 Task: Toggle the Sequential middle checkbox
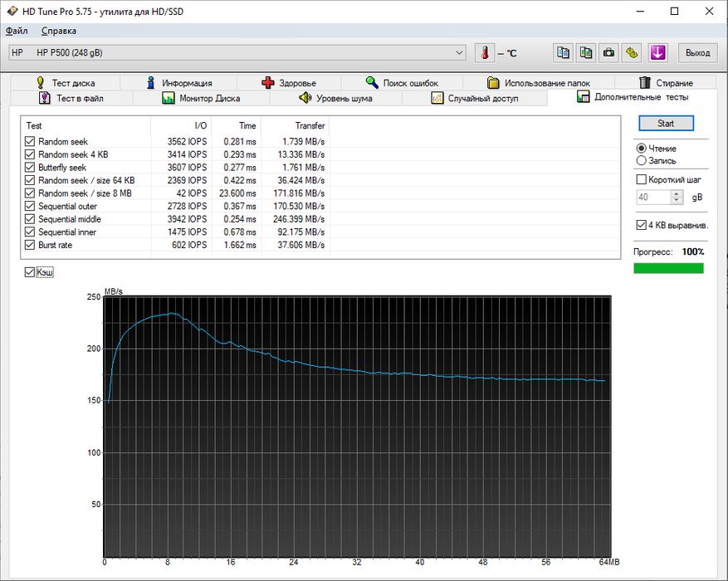click(x=30, y=219)
